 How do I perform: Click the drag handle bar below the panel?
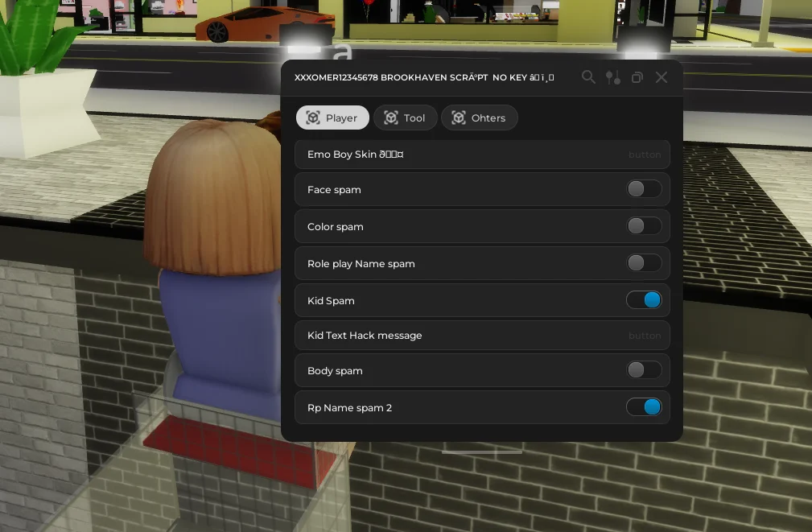click(481, 452)
